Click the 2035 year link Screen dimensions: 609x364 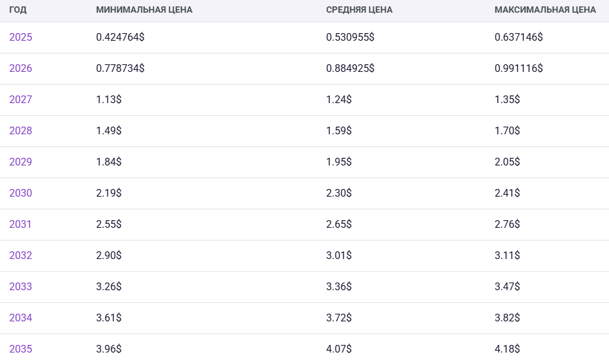[20, 349]
